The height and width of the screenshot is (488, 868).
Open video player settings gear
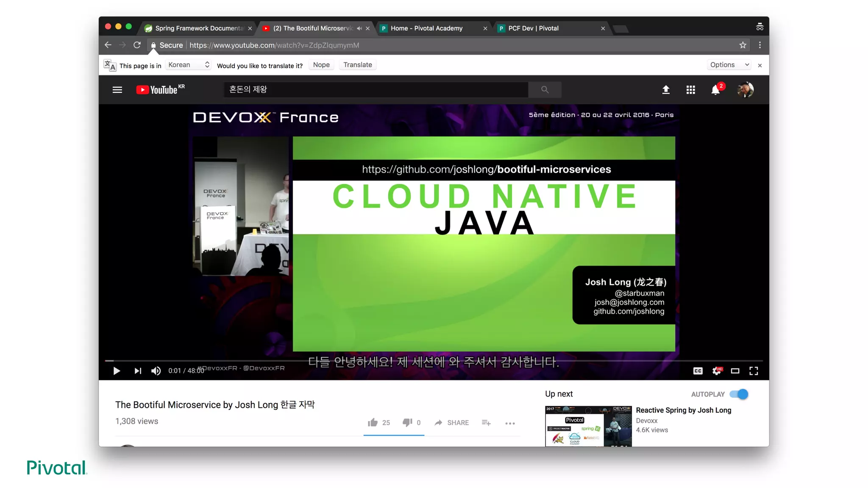[716, 371]
